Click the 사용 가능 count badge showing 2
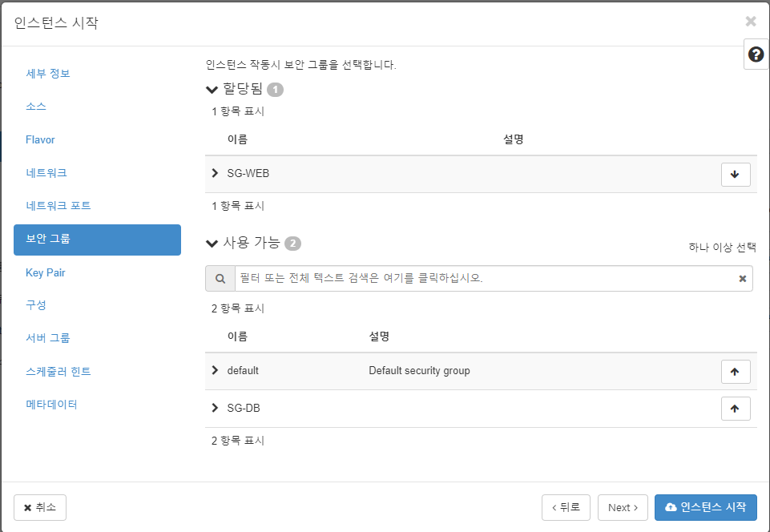Image resolution: width=770 pixels, height=532 pixels. pos(292,244)
